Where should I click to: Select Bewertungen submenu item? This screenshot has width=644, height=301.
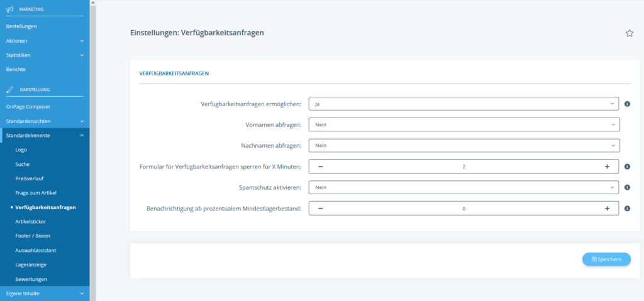[x=31, y=279]
